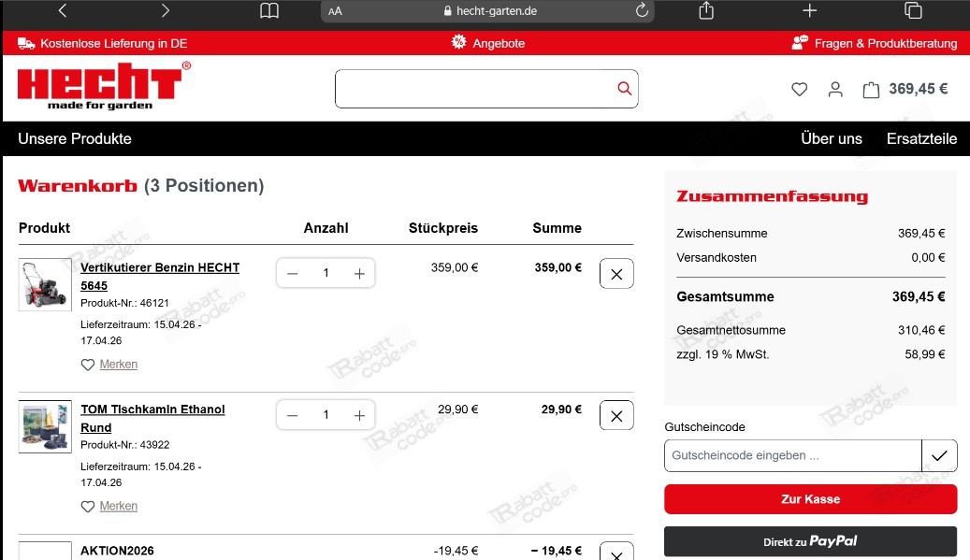970x560 pixels.
Task: Decrease quantity of Vertikutierer Benzin
Action: [x=293, y=273]
